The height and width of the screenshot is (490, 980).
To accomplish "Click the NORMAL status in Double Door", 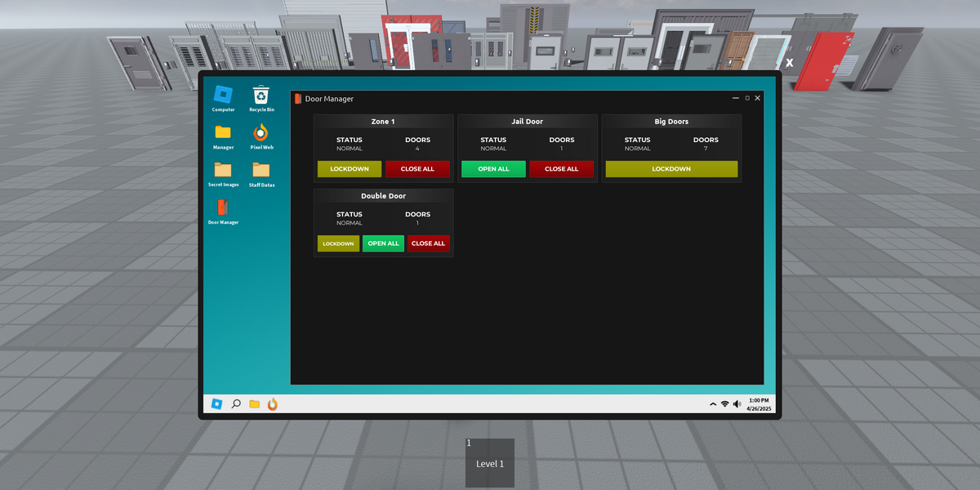I will point(350,223).
